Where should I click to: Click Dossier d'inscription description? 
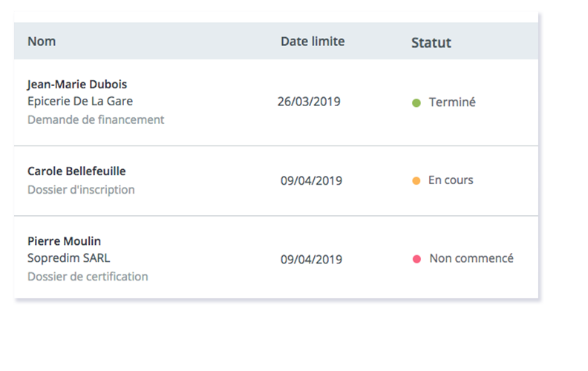(81, 190)
